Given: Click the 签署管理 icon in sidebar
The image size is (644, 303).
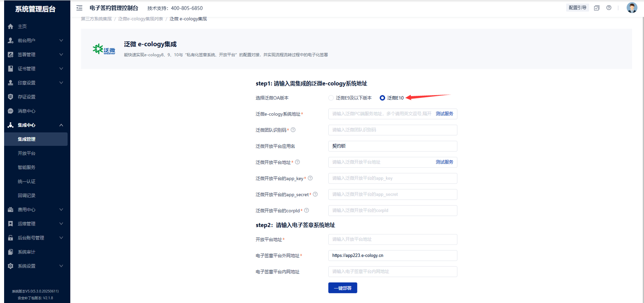Looking at the screenshot, I should pyautogui.click(x=10, y=55).
